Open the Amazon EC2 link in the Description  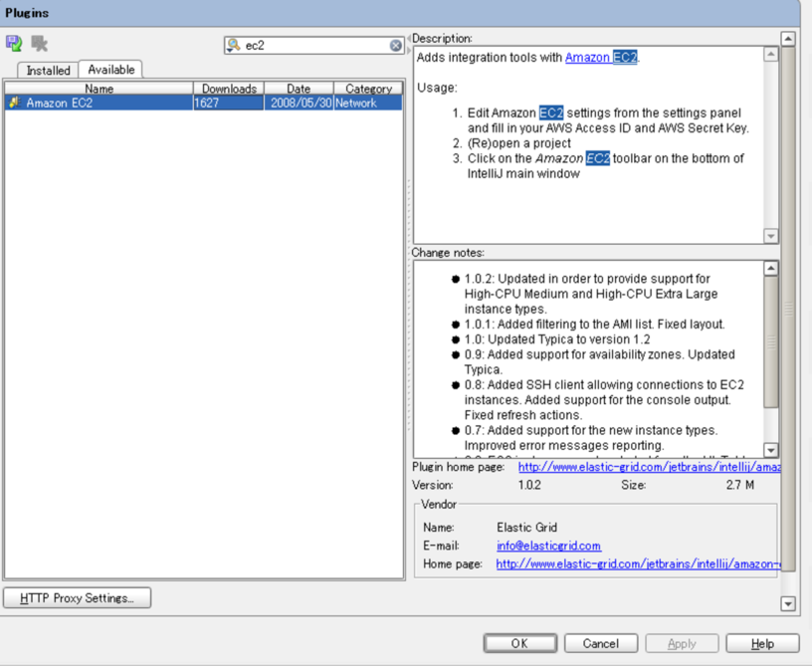601,57
